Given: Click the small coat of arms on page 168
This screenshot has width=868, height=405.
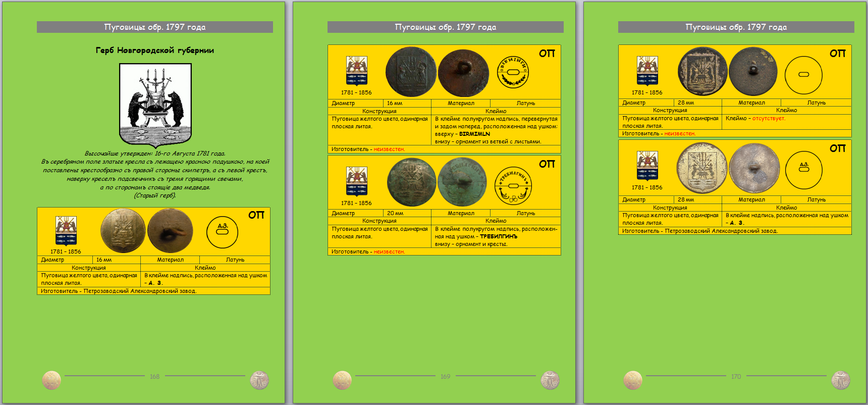Looking at the screenshot, I should [x=66, y=231].
